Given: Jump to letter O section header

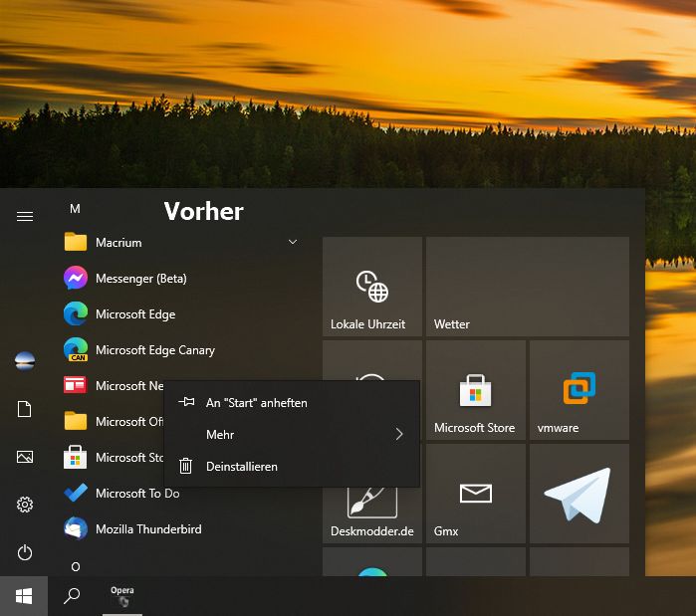Looking at the screenshot, I should pos(76,567).
